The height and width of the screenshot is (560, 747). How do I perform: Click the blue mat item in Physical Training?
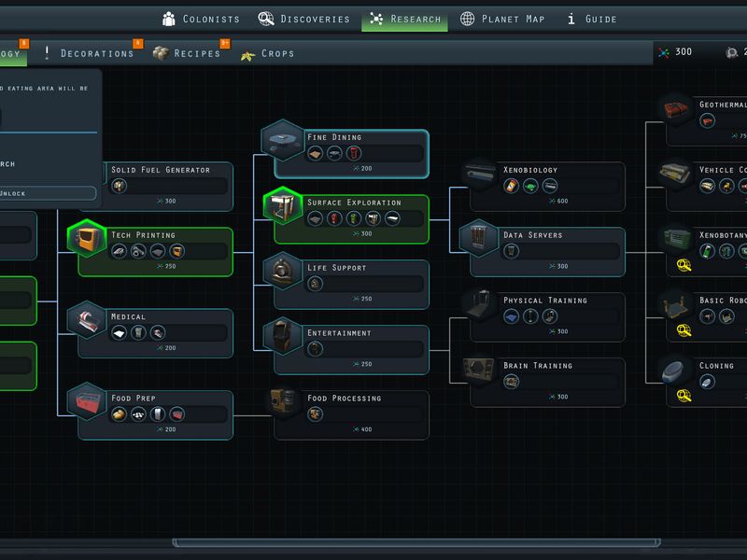tap(511, 316)
